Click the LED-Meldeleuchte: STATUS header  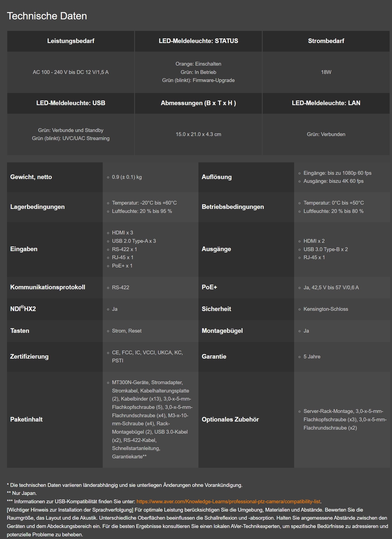point(198,41)
